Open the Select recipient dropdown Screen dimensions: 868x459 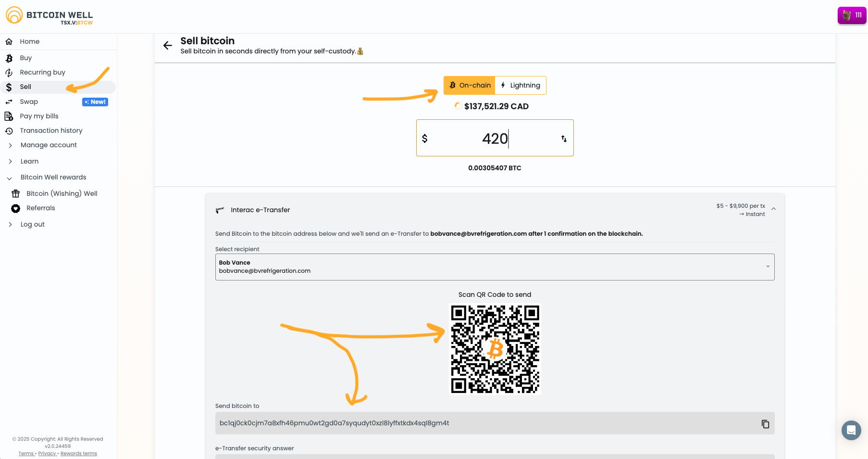(495, 267)
